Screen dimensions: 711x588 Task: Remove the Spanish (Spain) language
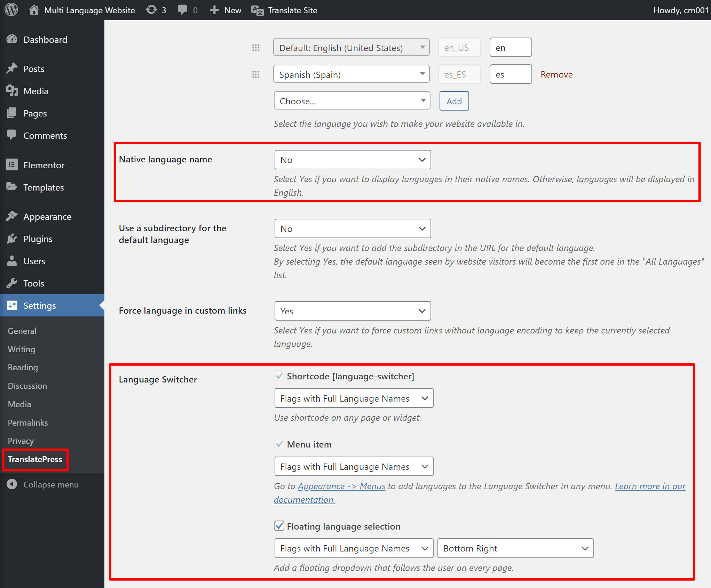pyautogui.click(x=556, y=74)
